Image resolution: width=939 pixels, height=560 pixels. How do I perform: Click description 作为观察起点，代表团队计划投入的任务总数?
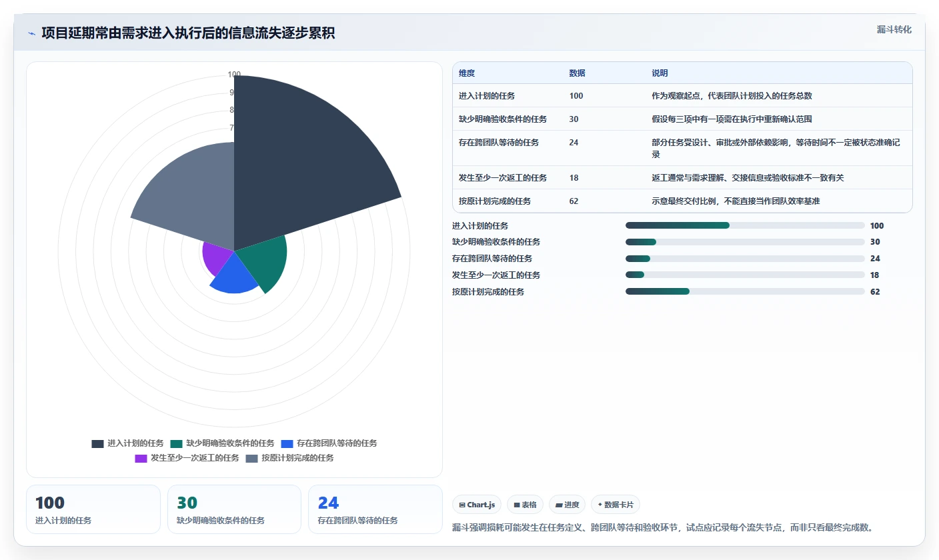coord(732,96)
